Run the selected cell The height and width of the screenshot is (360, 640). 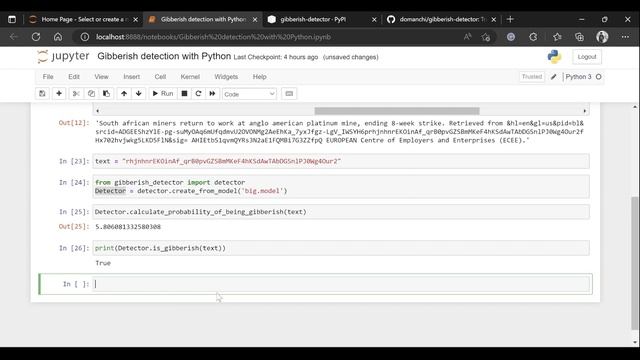click(x=162, y=93)
